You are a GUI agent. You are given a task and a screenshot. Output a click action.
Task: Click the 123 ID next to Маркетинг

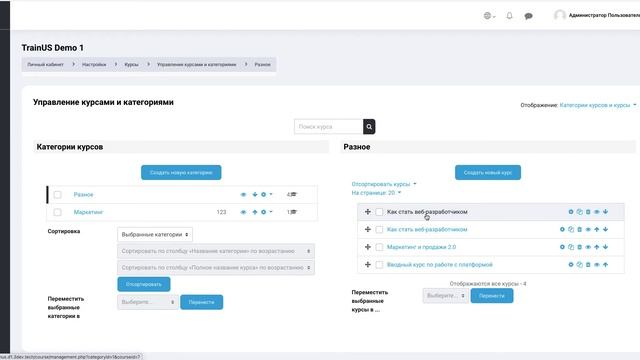[221, 212]
